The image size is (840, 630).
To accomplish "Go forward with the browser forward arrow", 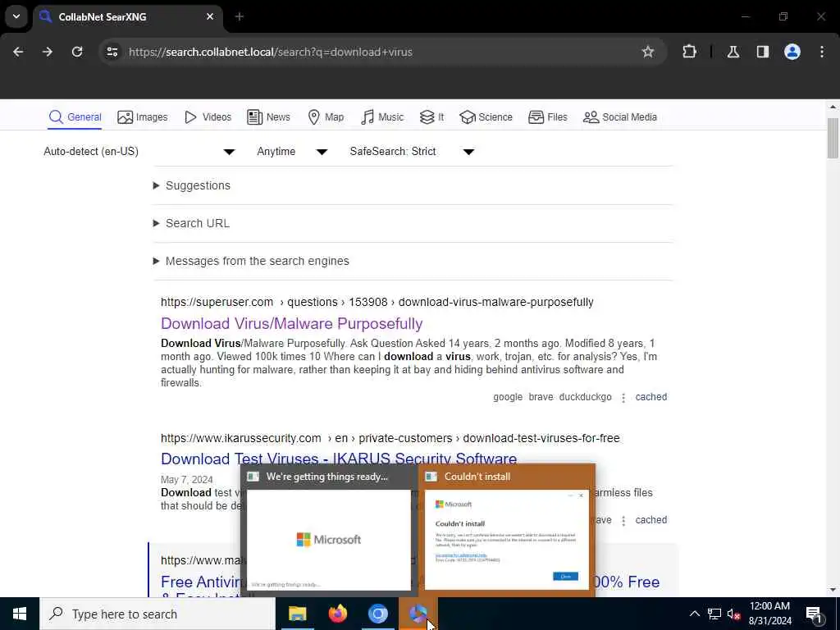I will click(48, 52).
